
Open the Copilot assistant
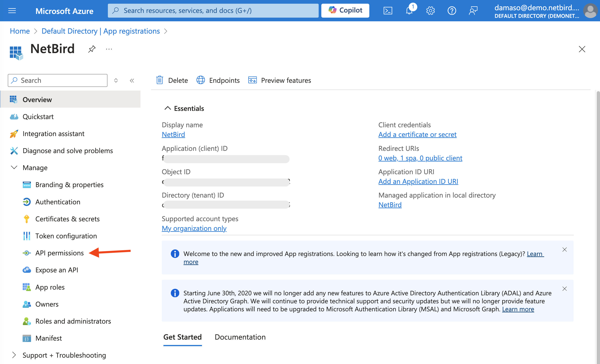(345, 10)
